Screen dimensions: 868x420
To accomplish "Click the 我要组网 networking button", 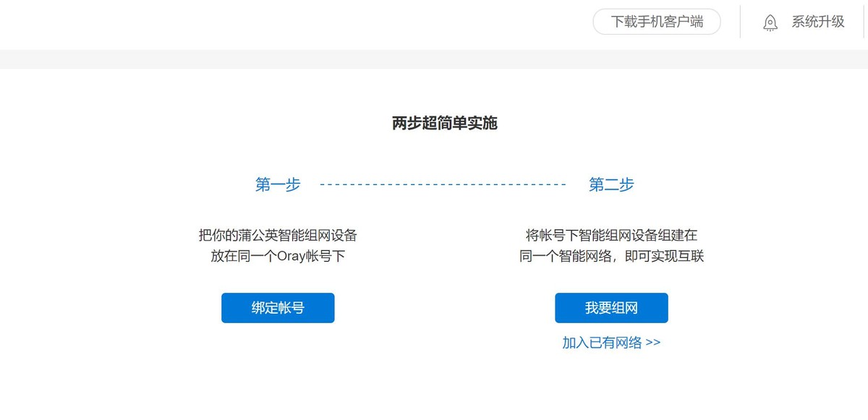I will point(611,307).
